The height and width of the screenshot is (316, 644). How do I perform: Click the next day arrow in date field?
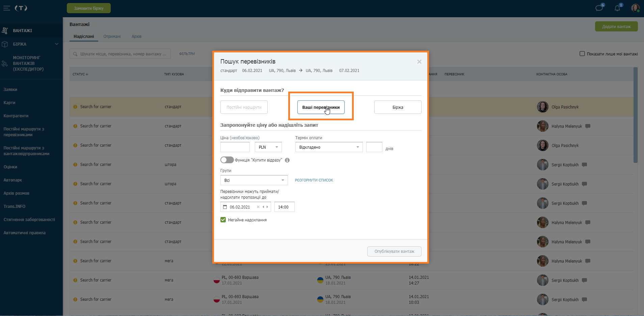(x=267, y=207)
